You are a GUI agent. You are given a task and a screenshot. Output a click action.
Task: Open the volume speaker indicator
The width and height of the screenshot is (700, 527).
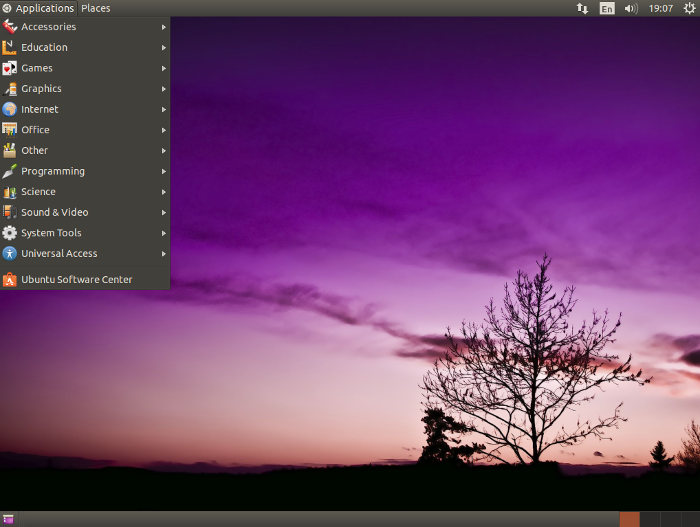[x=631, y=8]
